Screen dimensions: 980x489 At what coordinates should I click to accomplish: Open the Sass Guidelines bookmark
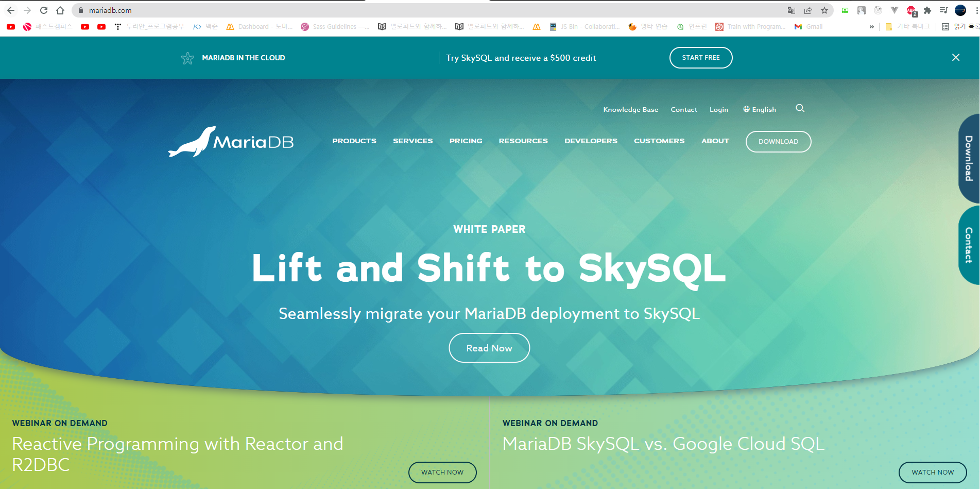pyautogui.click(x=335, y=27)
